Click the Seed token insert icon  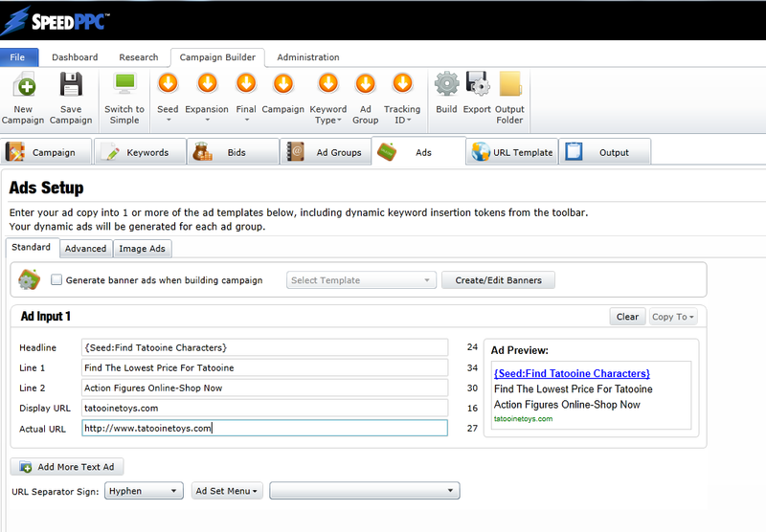168,84
